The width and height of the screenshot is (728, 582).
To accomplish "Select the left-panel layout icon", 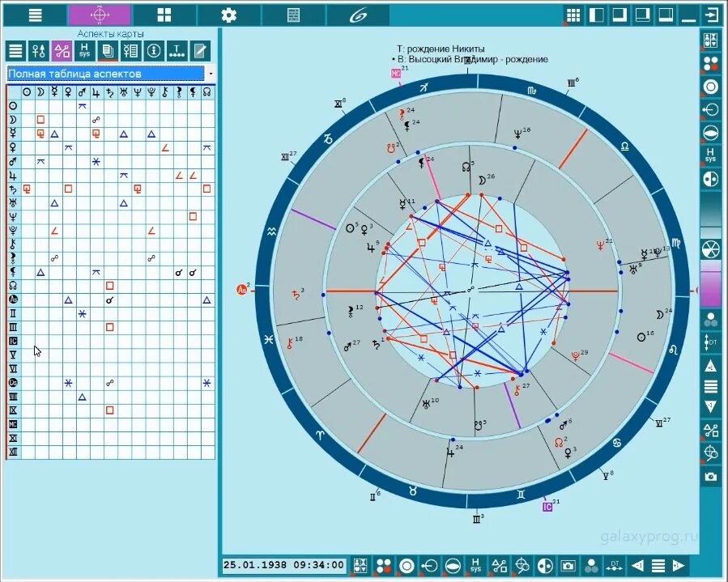I will 597,15.
